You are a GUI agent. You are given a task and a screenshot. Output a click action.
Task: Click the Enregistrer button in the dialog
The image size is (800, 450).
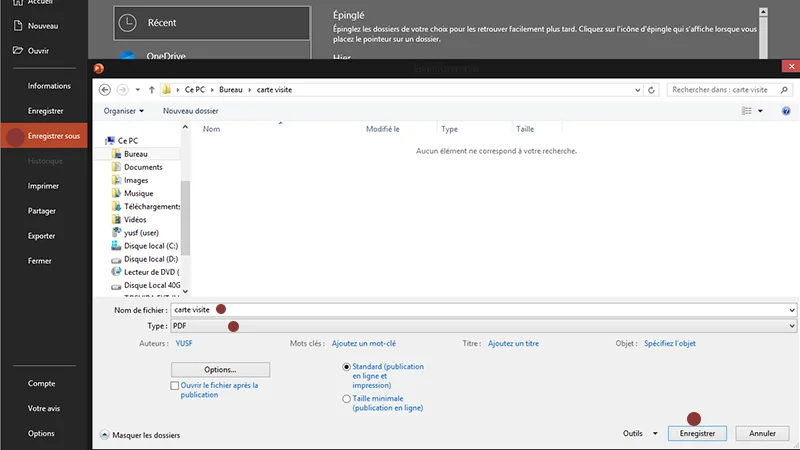697,433
